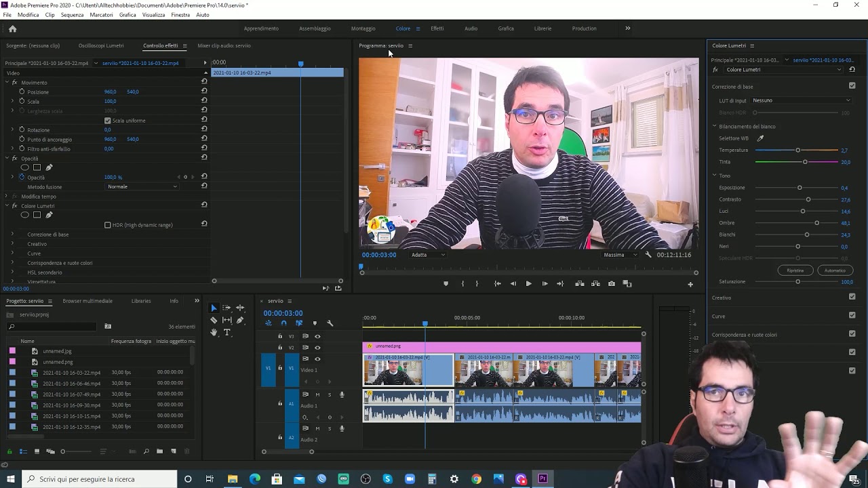Click Play in Program monitor

[528, 284]
